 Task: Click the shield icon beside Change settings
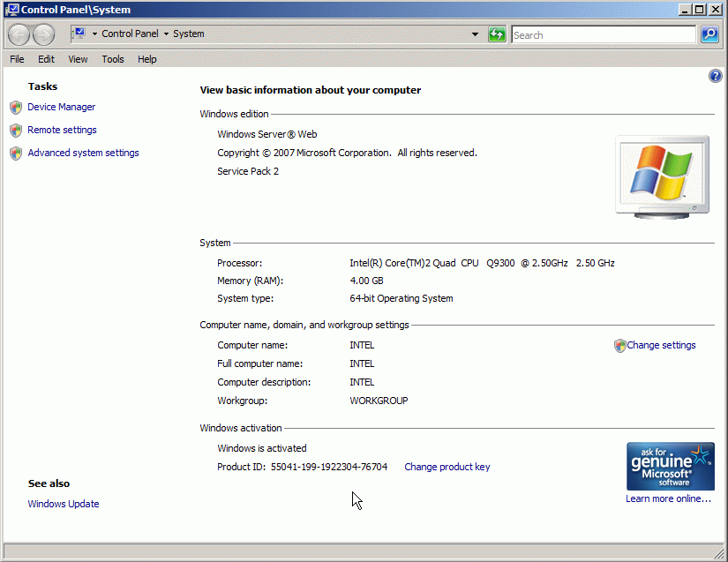619,345
